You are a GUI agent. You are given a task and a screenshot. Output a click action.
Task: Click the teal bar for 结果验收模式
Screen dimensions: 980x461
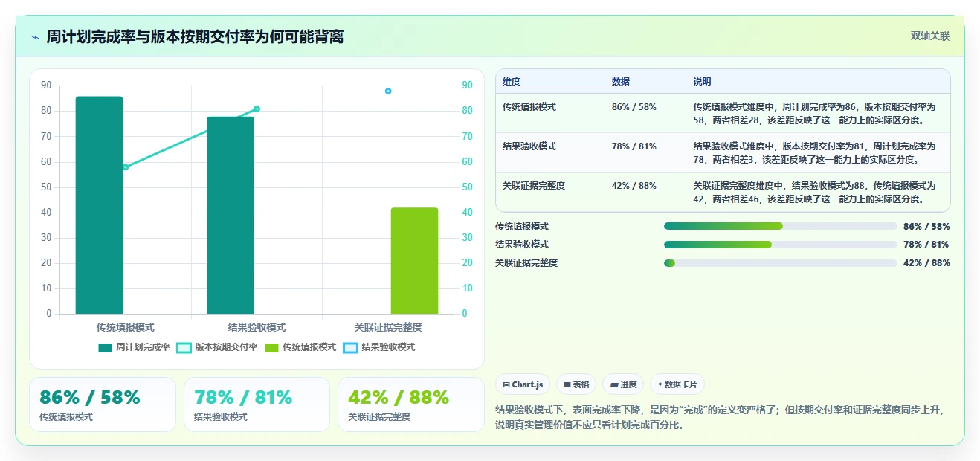coord(231,216)
